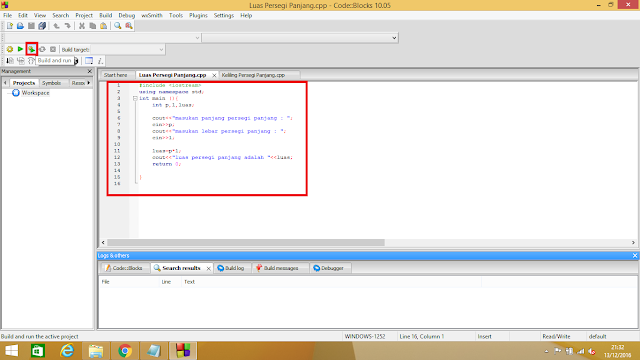This screenshot has height=360, width=640.
Task: Open the Tools menu
Action: click(x=176, y=16)
